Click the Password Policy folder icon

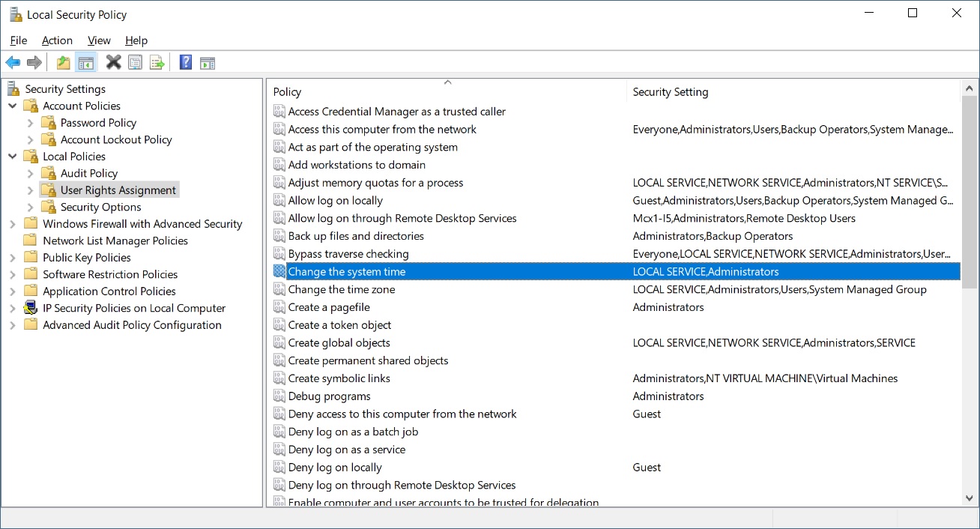click(x=49, y=122)
